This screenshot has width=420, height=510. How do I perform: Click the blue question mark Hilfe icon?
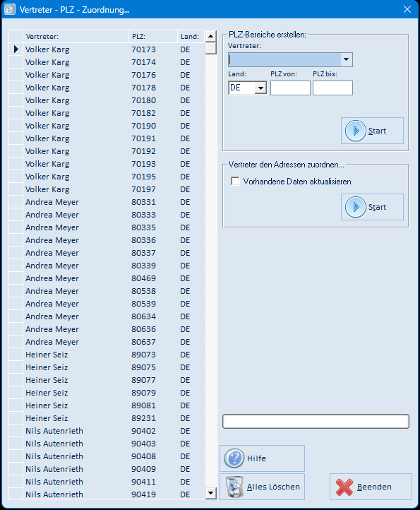[234, 458]
